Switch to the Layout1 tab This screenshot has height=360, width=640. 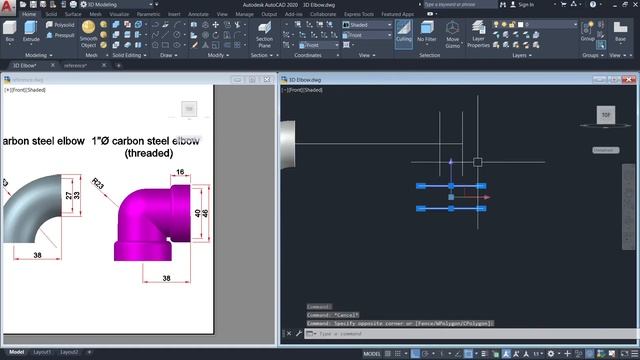point(42,352)
